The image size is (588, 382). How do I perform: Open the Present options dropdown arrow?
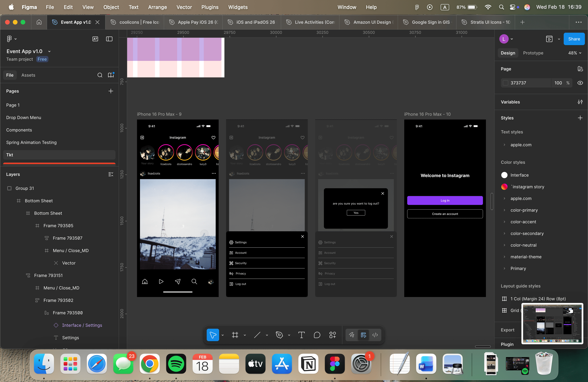pyautogui.click(x=559, y=39)
